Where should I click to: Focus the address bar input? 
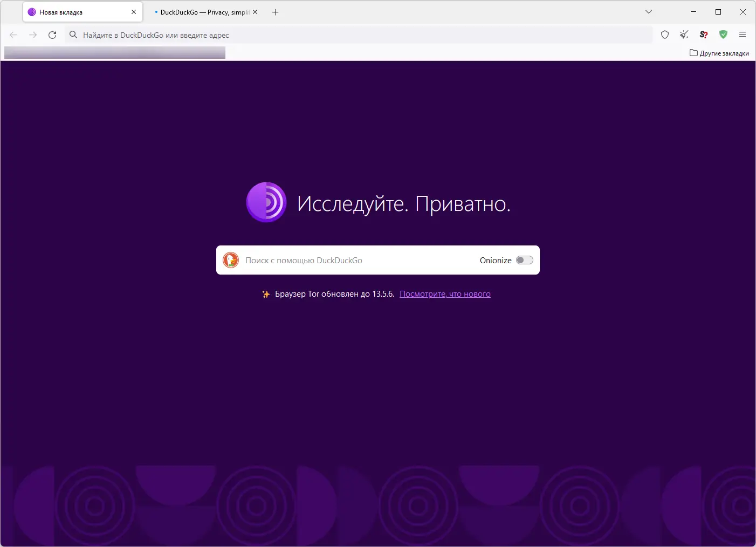[359, 35]
